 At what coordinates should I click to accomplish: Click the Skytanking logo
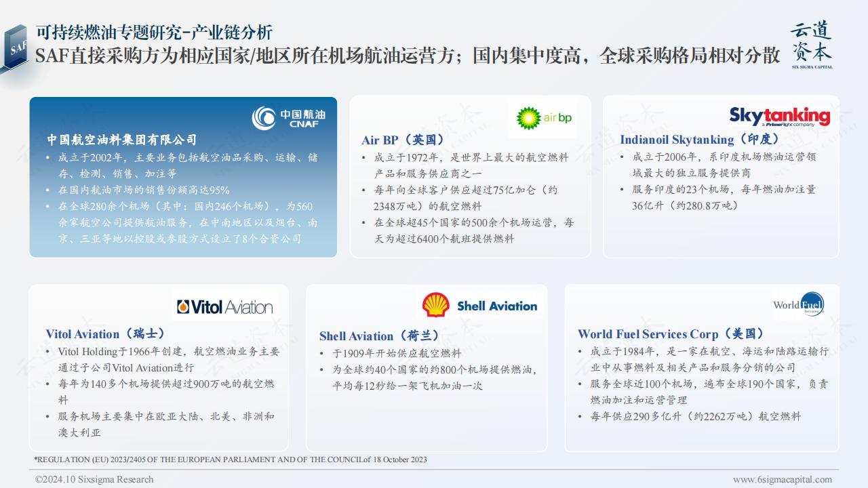tap(780, 117)
